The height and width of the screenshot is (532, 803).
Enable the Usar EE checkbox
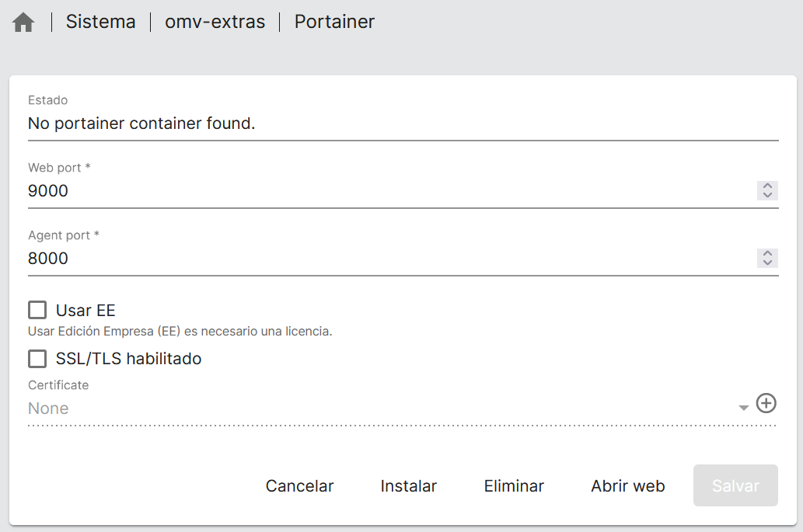pyautogui.click(x=37, y=311)
